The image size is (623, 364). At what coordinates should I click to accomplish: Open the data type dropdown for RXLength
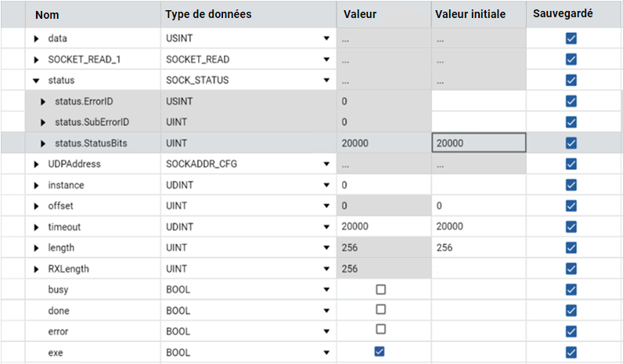pyautogui.click(x=326, y=268)
